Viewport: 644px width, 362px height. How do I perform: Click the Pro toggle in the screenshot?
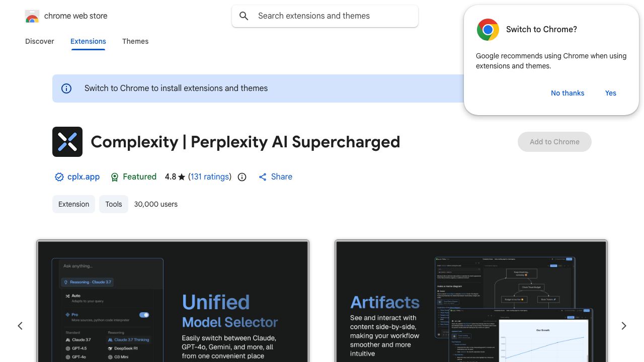144,315
